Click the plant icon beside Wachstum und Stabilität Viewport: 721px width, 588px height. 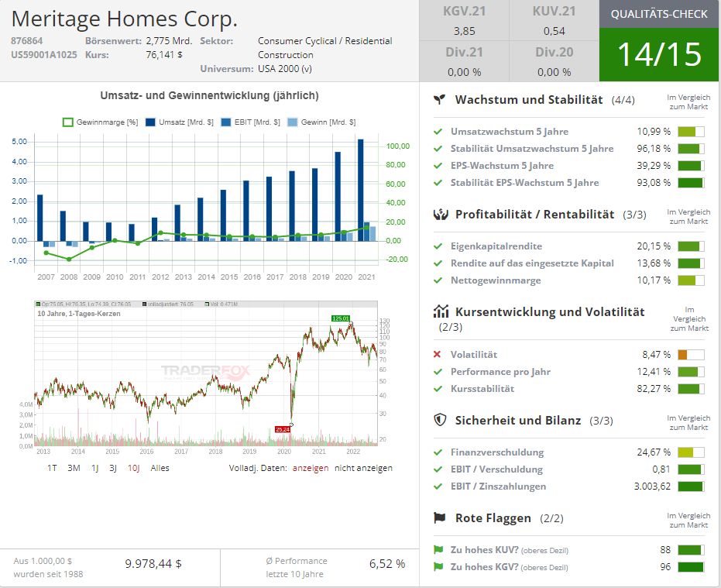pyautogui.click(x=440, y=100)
